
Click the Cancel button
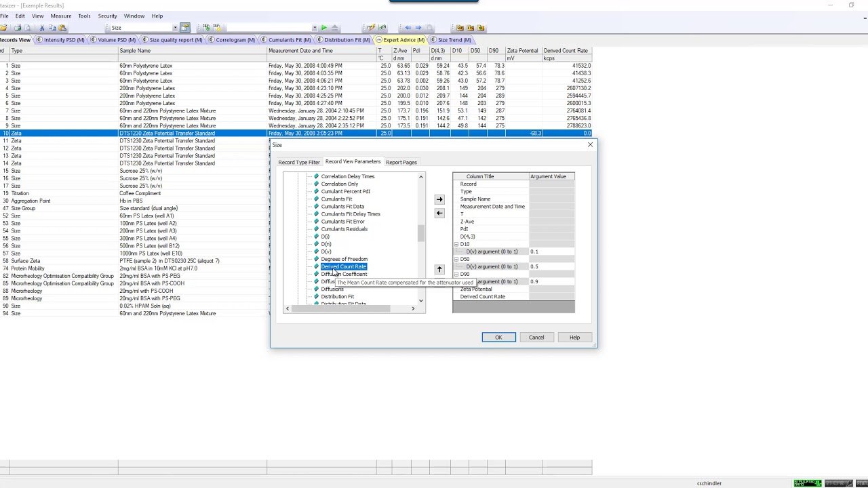(x=536, y=338)
